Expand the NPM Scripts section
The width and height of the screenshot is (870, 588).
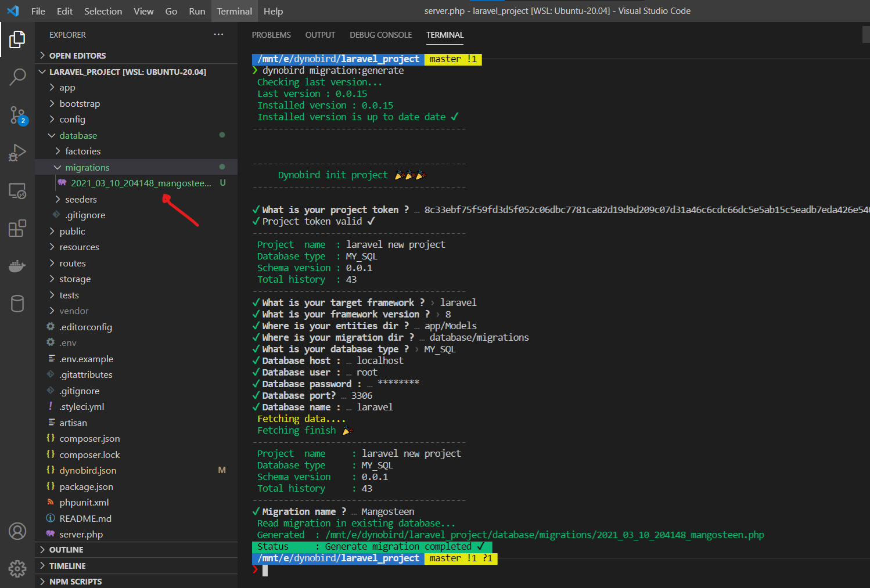point(136,581)
